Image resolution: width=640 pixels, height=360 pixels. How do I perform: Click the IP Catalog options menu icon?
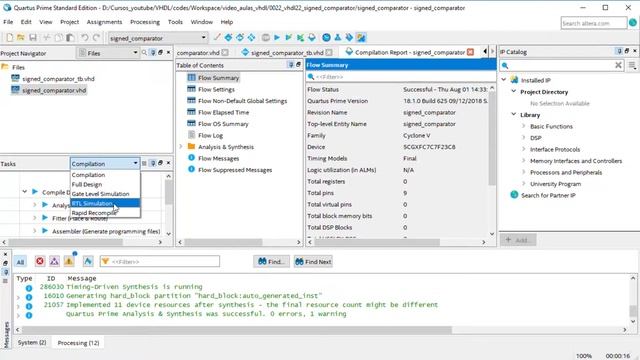pyautogui.click(x=632, y=65)
